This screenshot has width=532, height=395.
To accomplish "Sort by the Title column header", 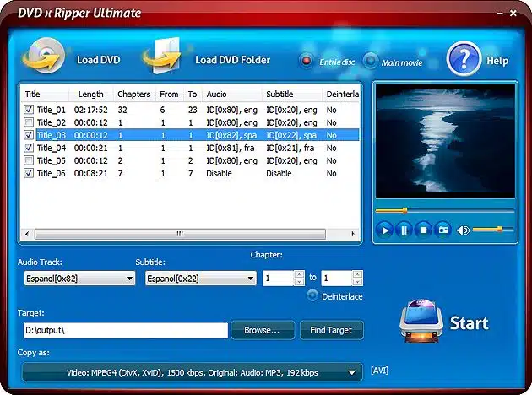I will (x=45, y=94).
